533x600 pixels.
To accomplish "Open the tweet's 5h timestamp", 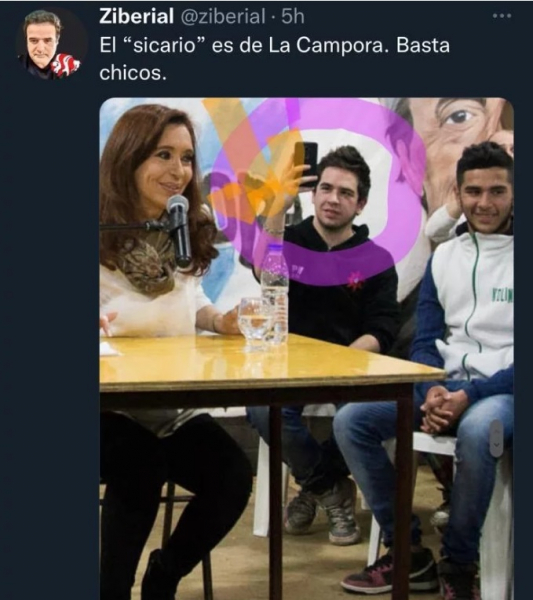I will pyautogui.click(x=293, y=16).
